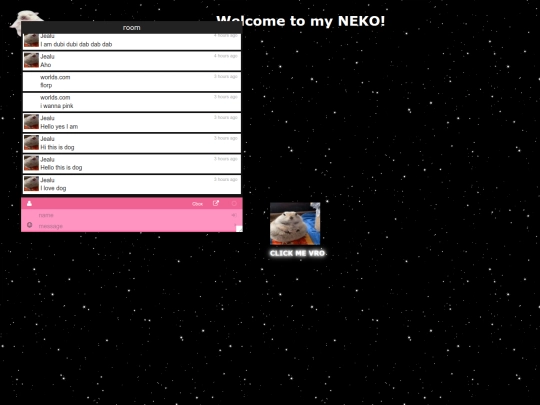Select the message 'Hello yes I am'
Image resolution: width=540 pixels, height=405 pixels.
point(59,127)
